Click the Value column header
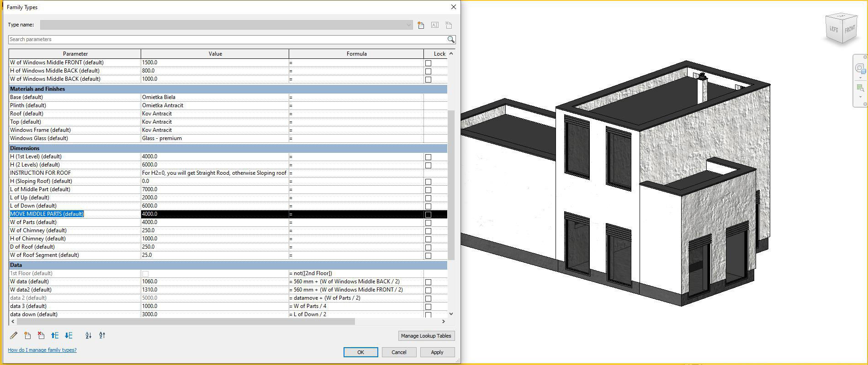Viewport: 868px width, 365px height. [x=215, y=54]
